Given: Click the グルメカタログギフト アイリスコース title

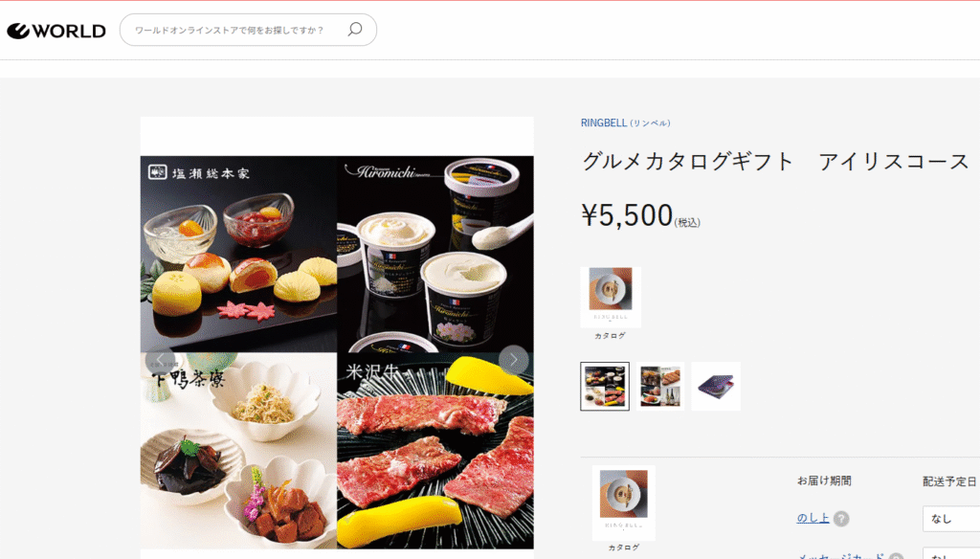Looking at the screenshot, I should click(775, 162).
